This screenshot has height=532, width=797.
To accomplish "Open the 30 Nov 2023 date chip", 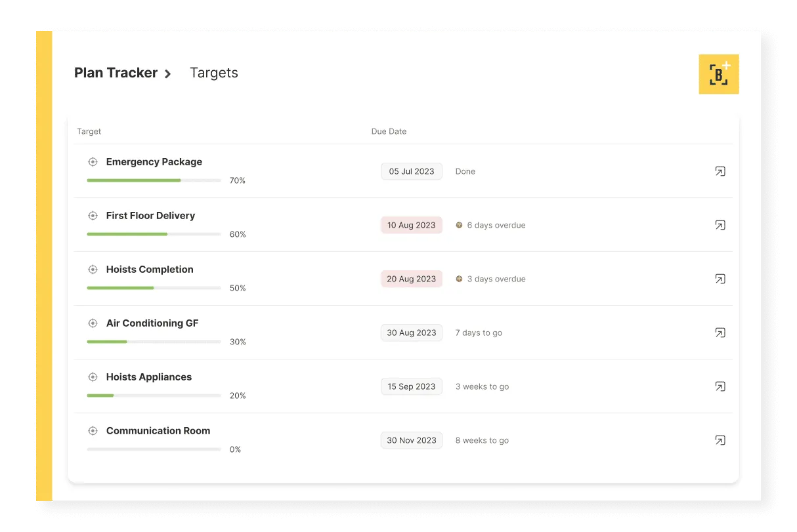I will pos(412,440).
